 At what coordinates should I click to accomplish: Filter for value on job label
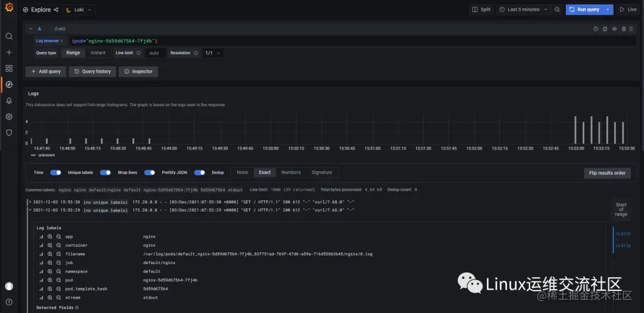tap(49, 263)
